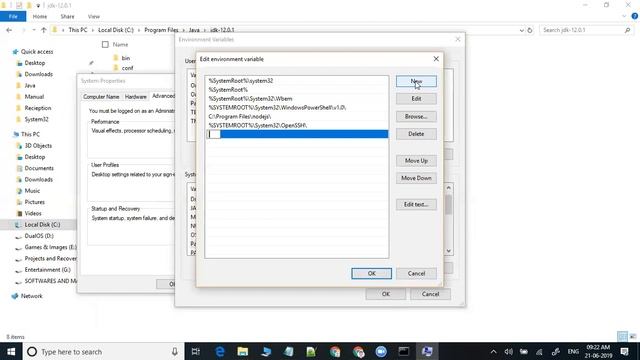This screenshot has height=360, width=640.
Task: Click OK in Environment Variables window
Action: 386,294
